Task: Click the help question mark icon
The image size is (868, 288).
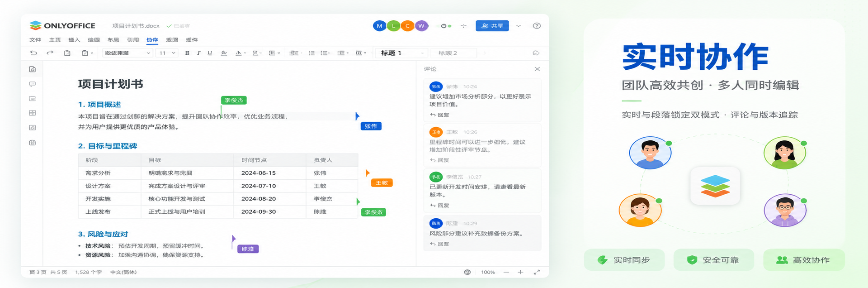Action: [x=537, y=26]
